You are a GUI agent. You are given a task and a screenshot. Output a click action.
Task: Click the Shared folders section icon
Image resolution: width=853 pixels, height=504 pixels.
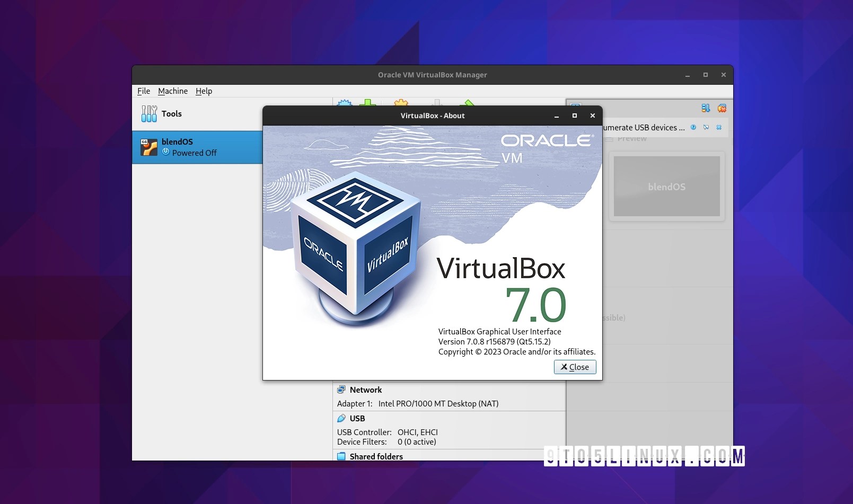[341, 456]
